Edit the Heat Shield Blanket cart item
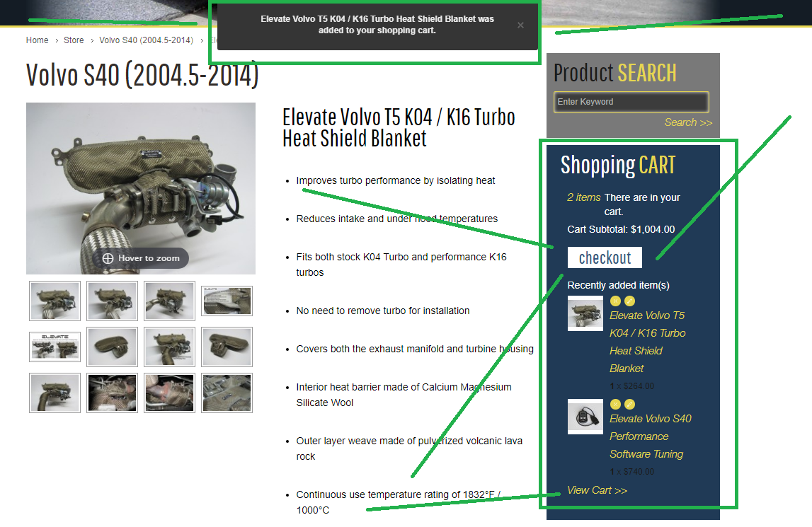The image size is (812, 527). coord(630,301)
